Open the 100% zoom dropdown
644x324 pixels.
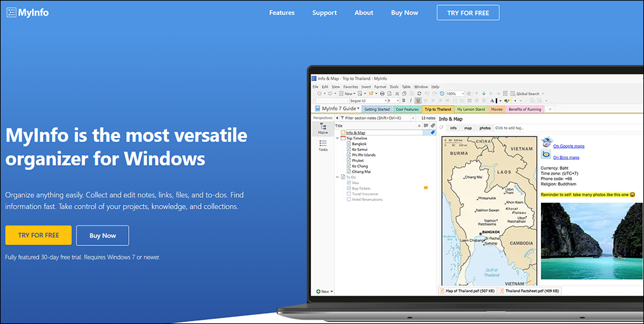(463, 93)
